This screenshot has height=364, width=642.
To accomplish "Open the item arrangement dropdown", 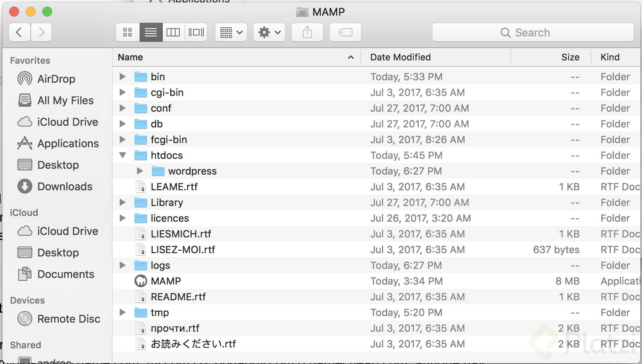I will point(231,32).
